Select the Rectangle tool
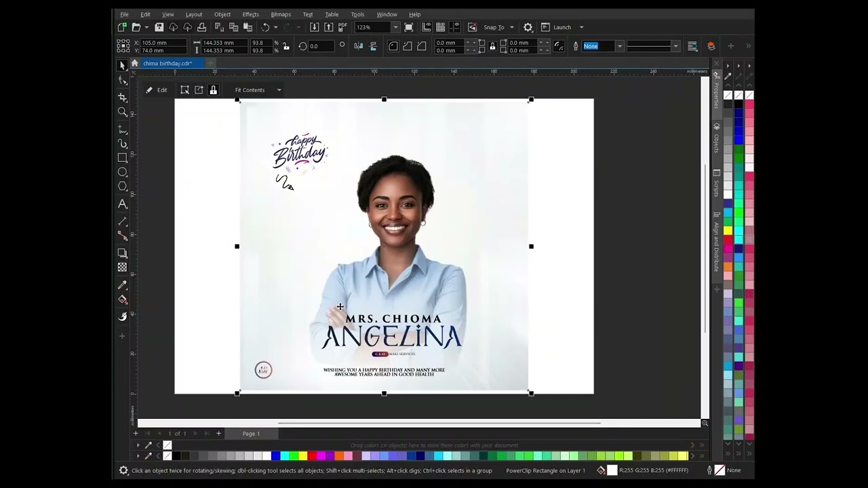Screen dimensions: 868x488 click(122, 158)
